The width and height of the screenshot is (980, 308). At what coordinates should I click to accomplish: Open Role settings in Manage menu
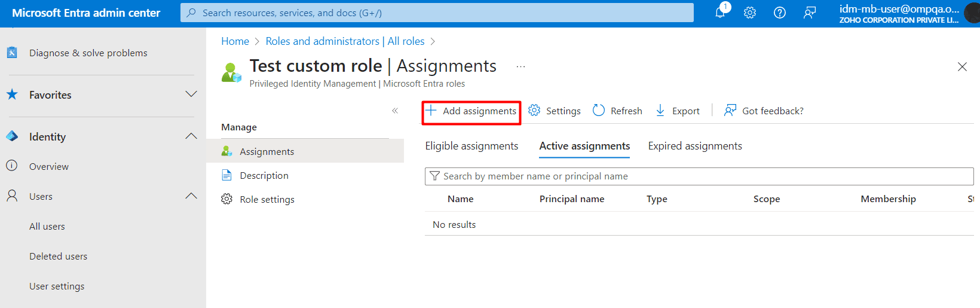pos(267,200)
